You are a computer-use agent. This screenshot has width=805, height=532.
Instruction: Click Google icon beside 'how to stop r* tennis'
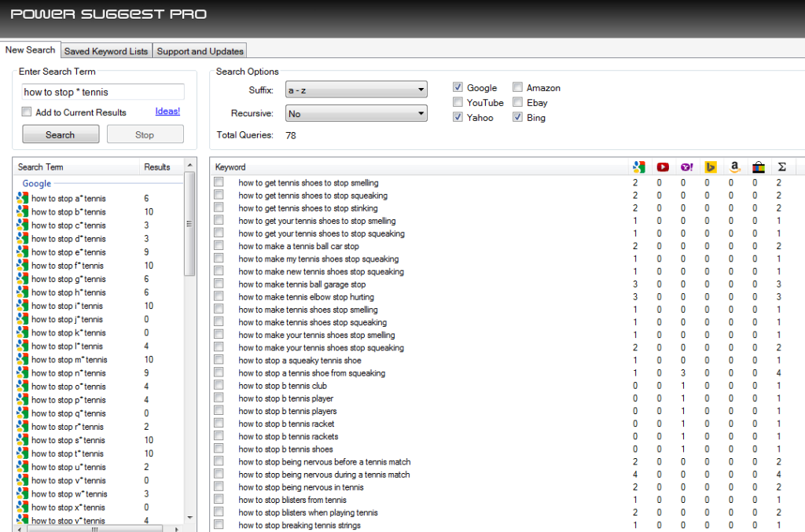coord(23,427)
